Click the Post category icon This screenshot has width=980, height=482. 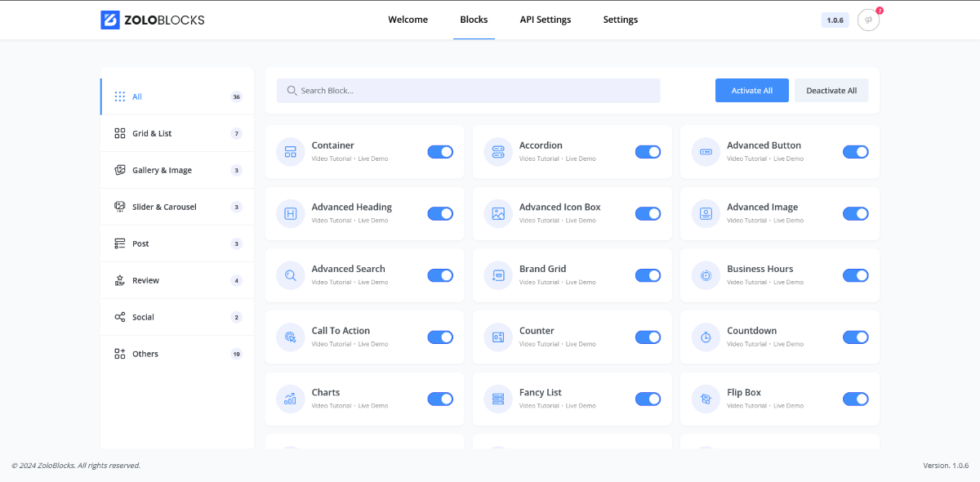click(x=119, y=243)
